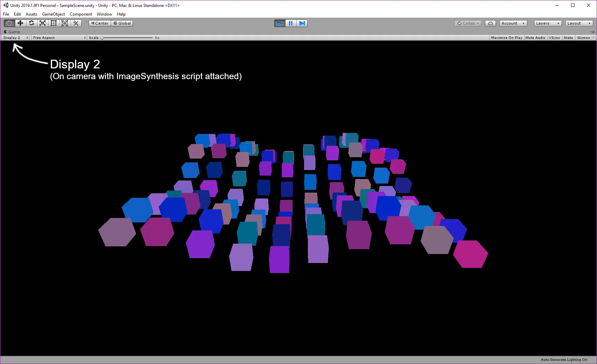Viewport: 597px width, 364px height.
Task: Open the Layers dropdown
Action: (548, 23)
